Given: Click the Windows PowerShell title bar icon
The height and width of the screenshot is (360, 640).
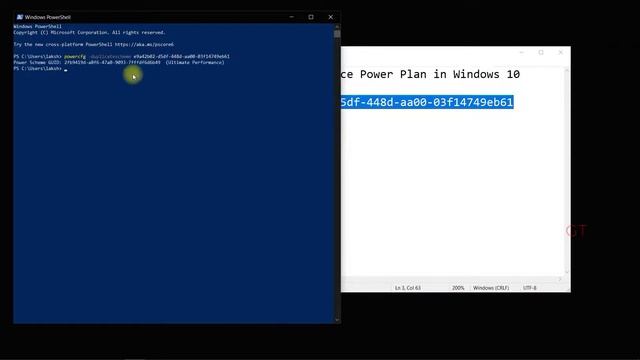Looking at the screenshot, I should coord(20,17).
